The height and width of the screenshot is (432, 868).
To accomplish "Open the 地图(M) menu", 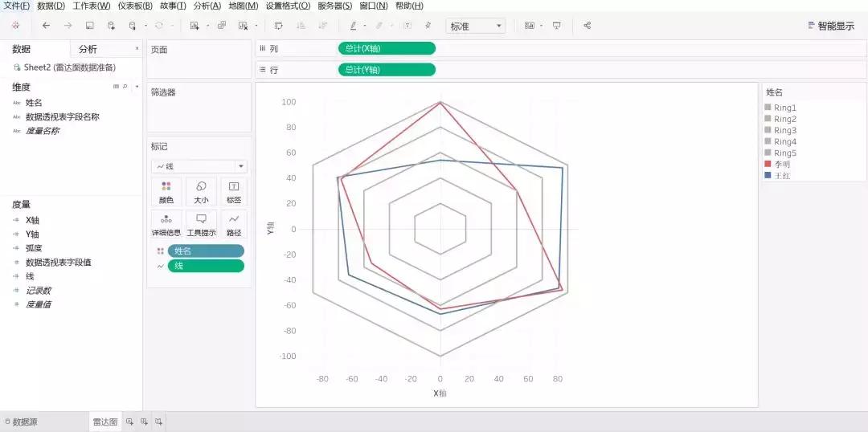I will click(244, 6).
